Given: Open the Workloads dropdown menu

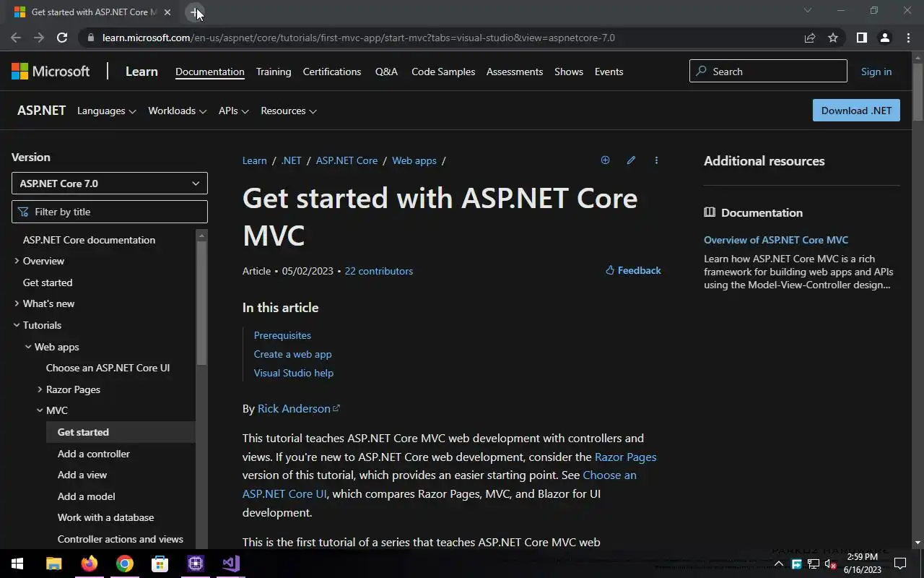Looking at the screenshot, I should pyautogui.click(x=177, y=111).
